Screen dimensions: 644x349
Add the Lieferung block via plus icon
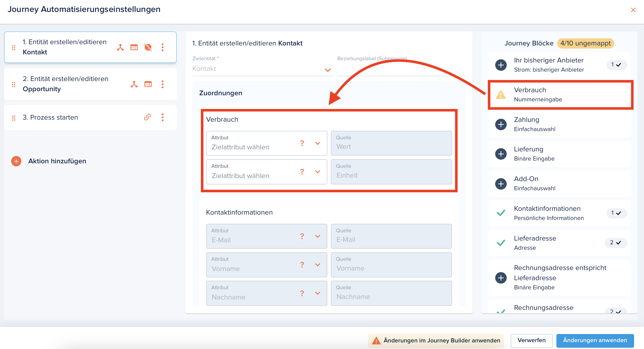click(501, 154)
